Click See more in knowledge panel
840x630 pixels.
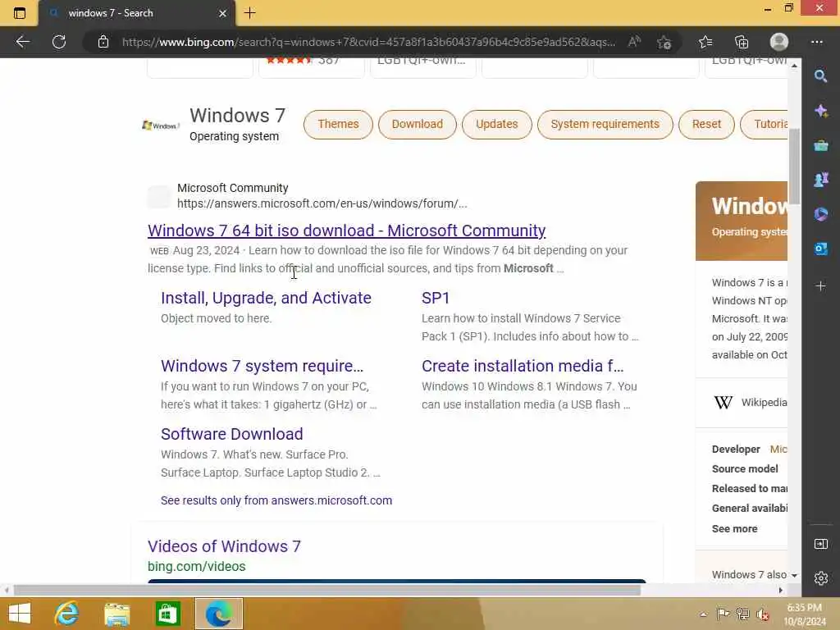pyautogui.click(x=734, y=529)
